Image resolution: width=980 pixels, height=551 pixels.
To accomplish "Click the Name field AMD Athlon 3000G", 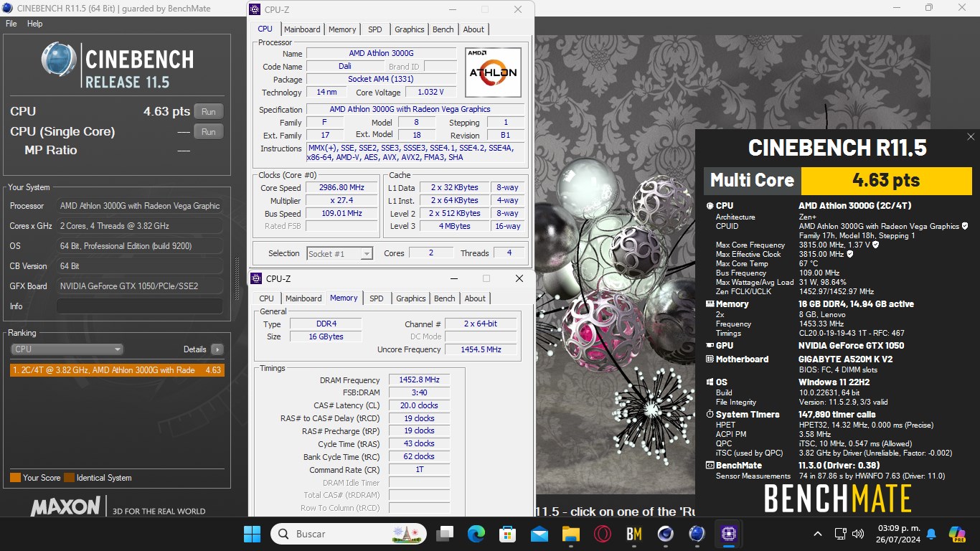I will (381, 53).
